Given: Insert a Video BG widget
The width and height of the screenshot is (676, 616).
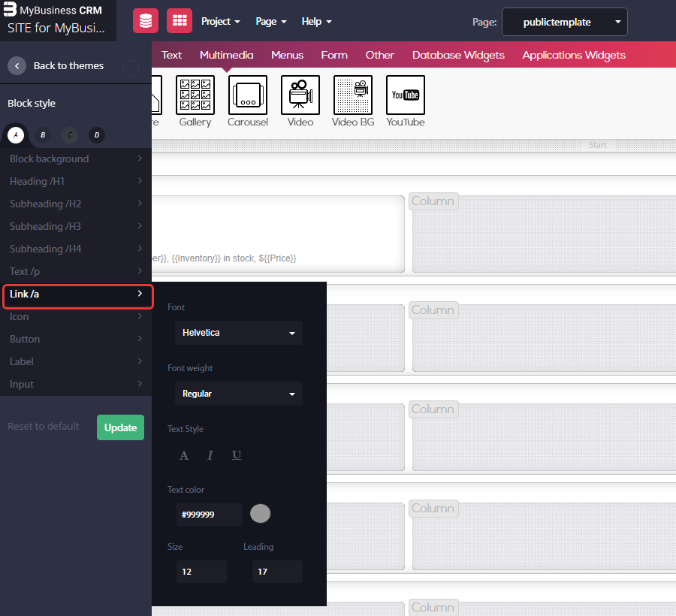Looking at the screenshot, I should tap(353, 101).
